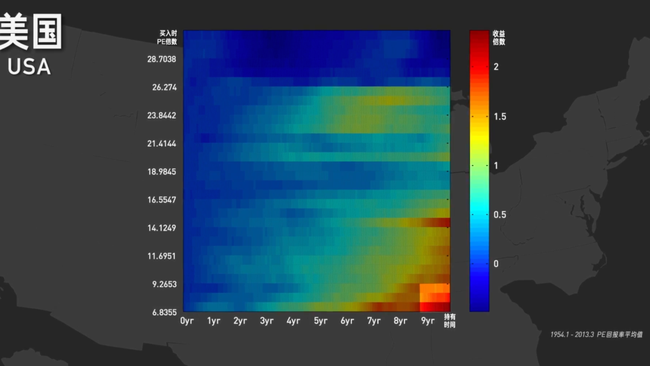Click the 6.8355 PE axis label
650x366 pixels.
click(x=164, y=312)
